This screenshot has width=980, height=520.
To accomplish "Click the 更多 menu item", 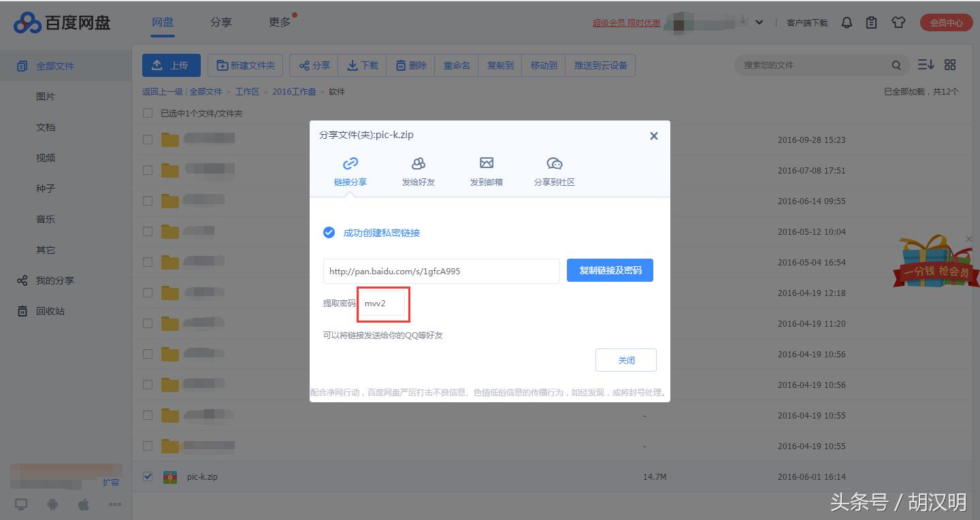I will tap(278, 21).
